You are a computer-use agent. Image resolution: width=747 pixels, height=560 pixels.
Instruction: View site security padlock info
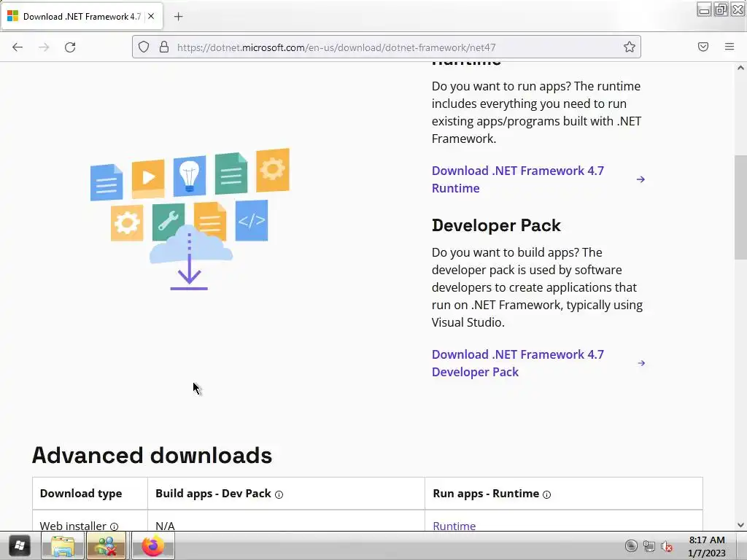click(x=164, y=47)
